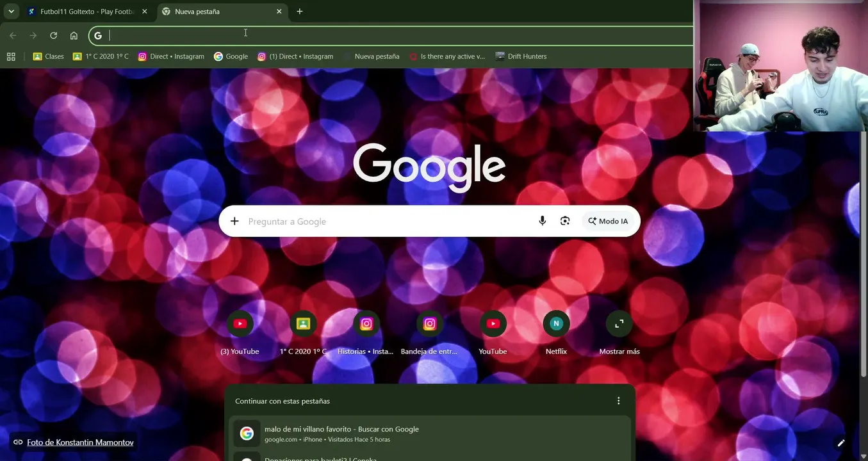The width and height of the screenshot is (868, 461).
Task: Close the Futbol11 Goltexto tab
Action: coord(144,12)
